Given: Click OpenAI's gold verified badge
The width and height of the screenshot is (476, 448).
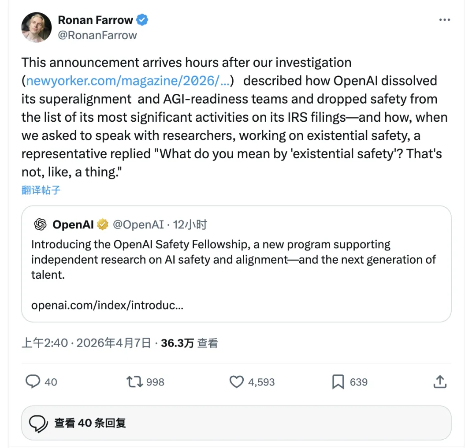Looking at the screenshot, I should [x=102, y=225].
